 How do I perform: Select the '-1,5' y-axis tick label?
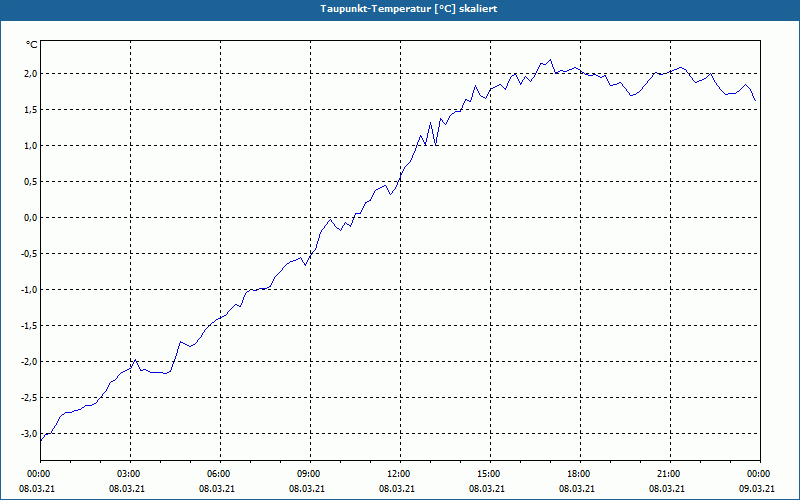click(x=30, y=326)
